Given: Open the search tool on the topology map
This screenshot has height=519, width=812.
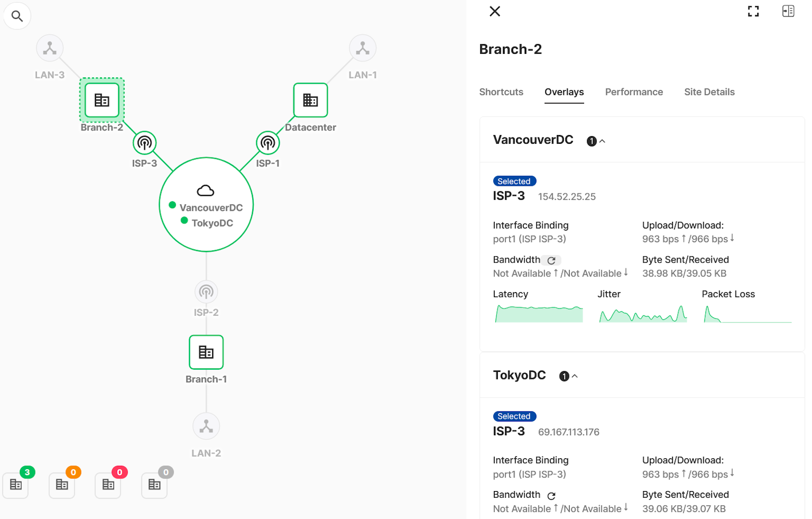Looking at the screenshot, I should pyautogui.click(x=17, y=16).
